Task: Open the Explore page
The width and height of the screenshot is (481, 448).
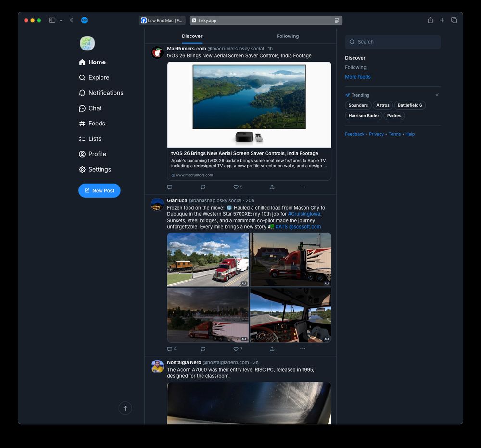Action: pyautogui.click(x=94, y=77)
